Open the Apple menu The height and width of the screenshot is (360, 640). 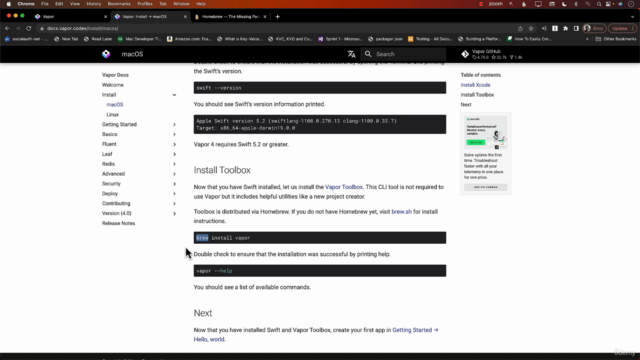(8, 4)
